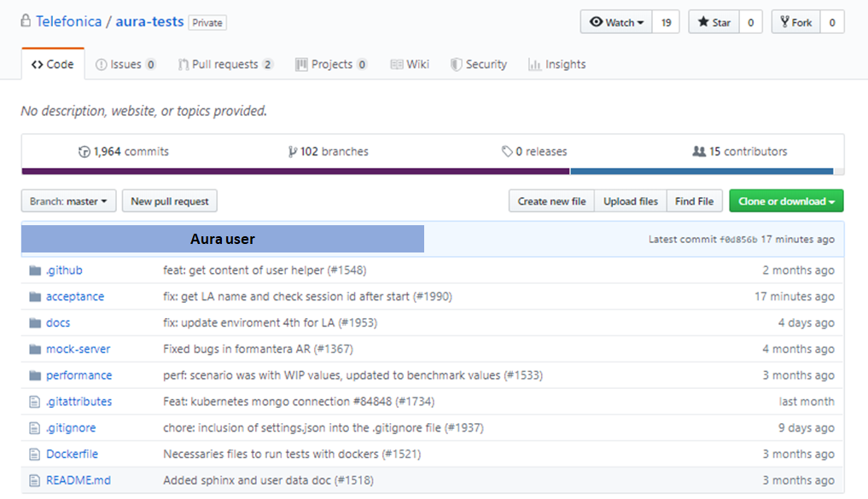The height and width of the screenshot is (499, 868).
Task: Expand the Clone or download dropdown
Action: (x=786, y=200)
